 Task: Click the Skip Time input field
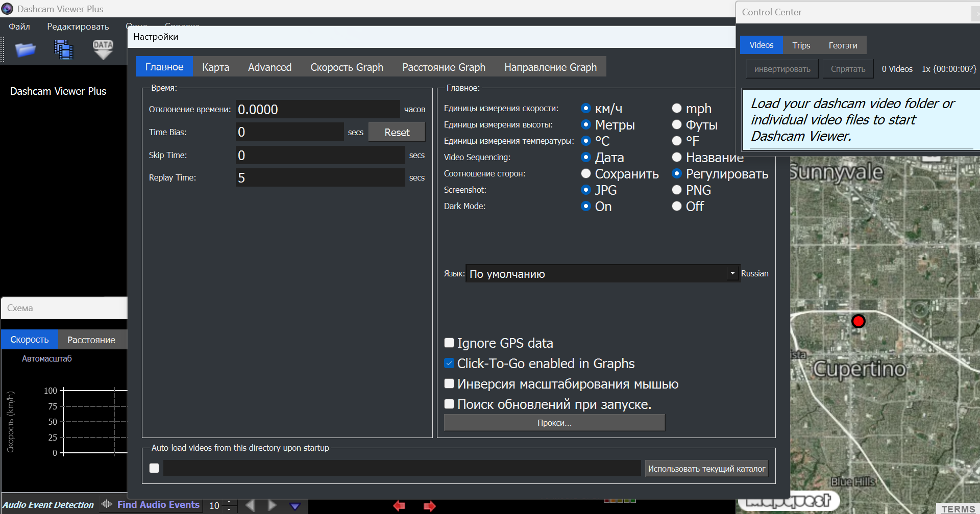coord(320,155)
